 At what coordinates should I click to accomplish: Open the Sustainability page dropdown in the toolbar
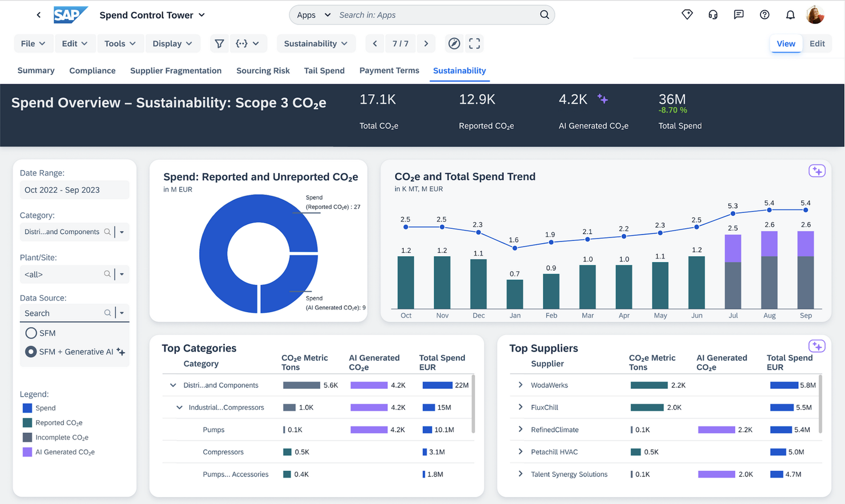tap(316, 43)
